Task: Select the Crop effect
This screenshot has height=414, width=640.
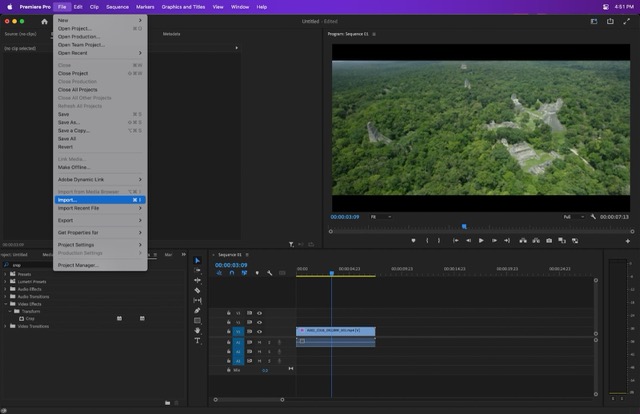Action: coord(30,318)
